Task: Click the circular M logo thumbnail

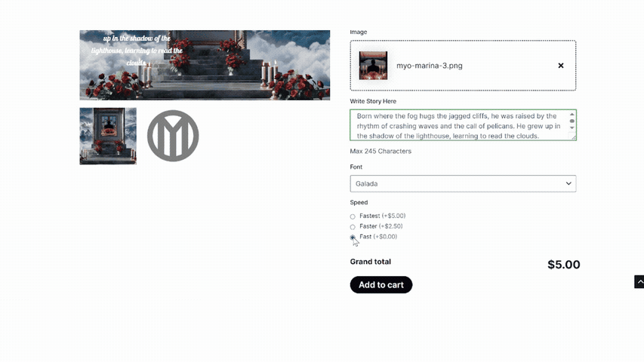Action: [173, 136]
